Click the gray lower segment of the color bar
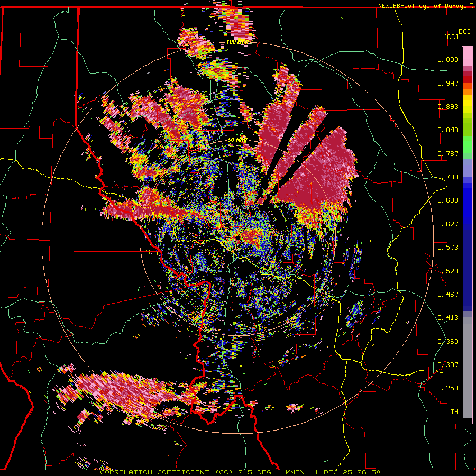Image resolution: width=476 pixels, height=476 pixels. click(x=467, y=368)
